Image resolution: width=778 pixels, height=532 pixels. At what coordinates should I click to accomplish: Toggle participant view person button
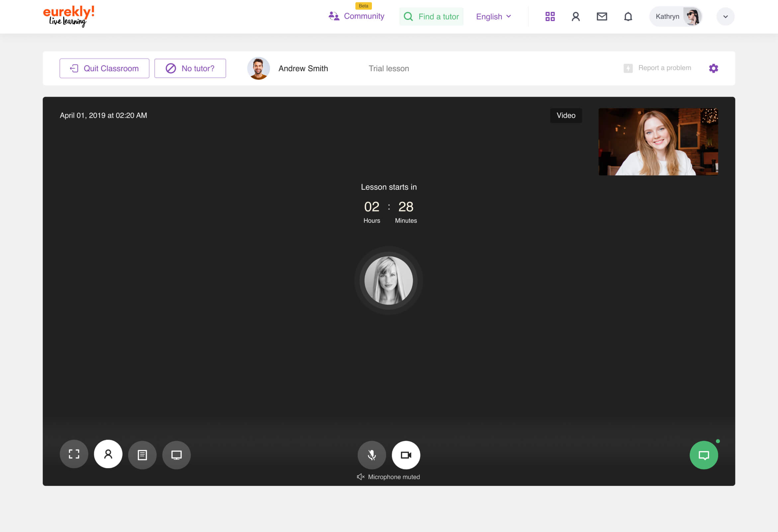108,454
